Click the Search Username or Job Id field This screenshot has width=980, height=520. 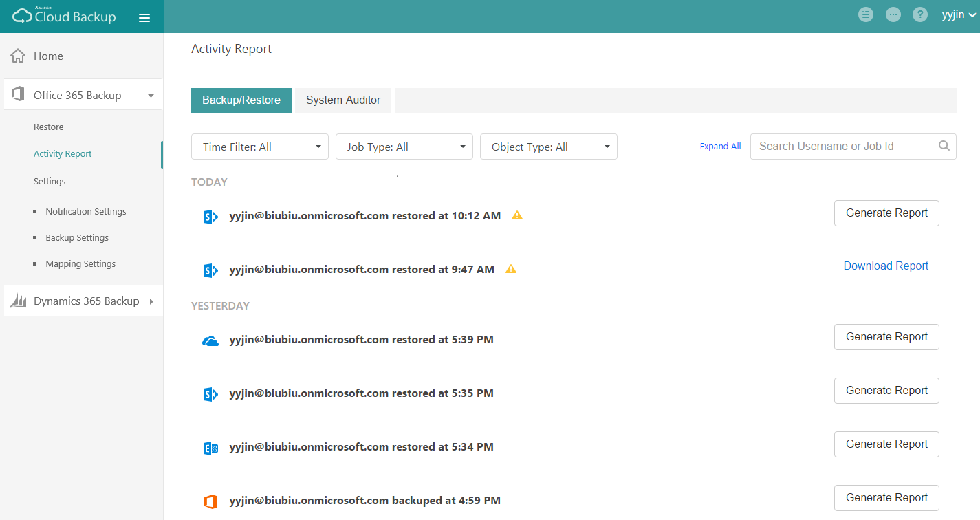[839, 146]
